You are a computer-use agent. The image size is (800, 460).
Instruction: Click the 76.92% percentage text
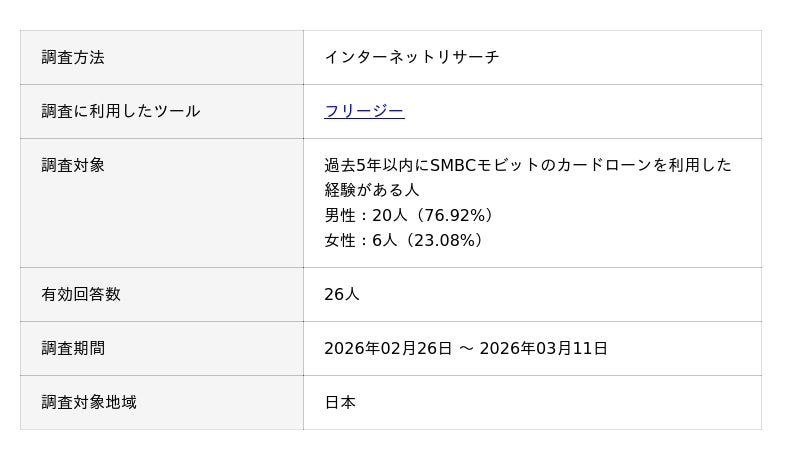452,215
